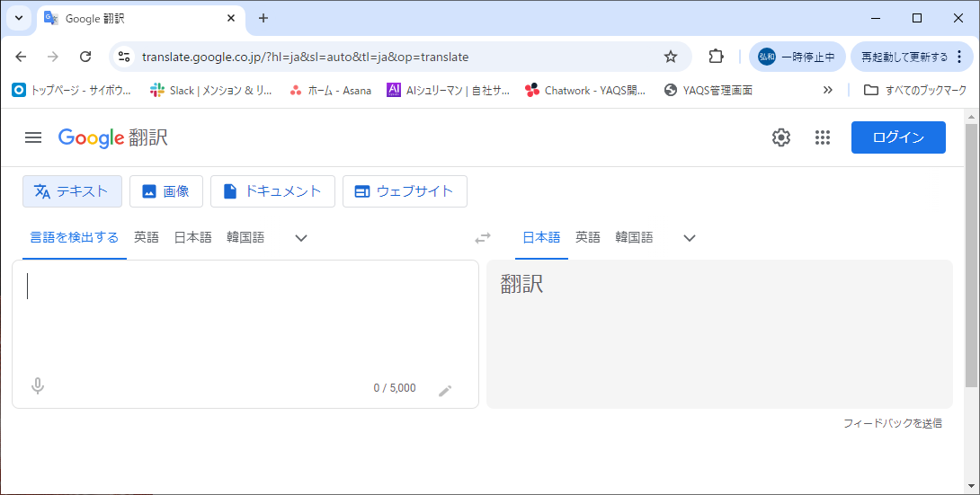This screenshot has height=495, width=980.
Task: Select the ドキュメント translation mode
Action: click(x=272, y=191)
